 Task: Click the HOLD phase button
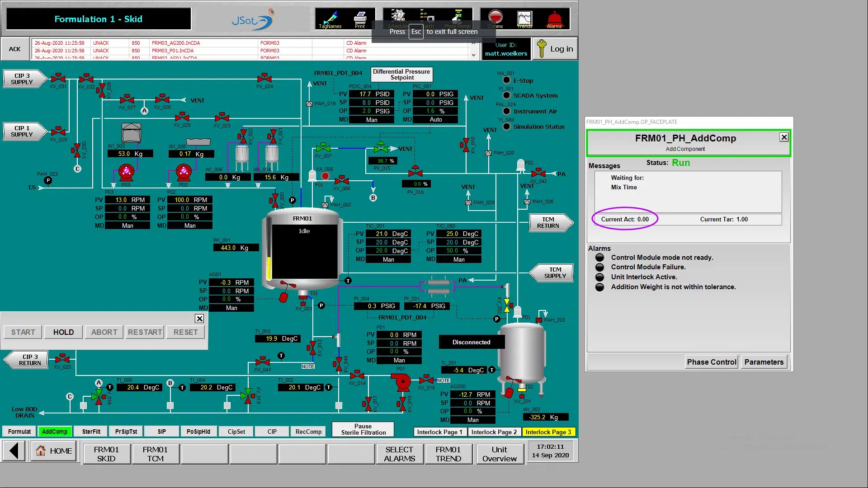[63, 332]
